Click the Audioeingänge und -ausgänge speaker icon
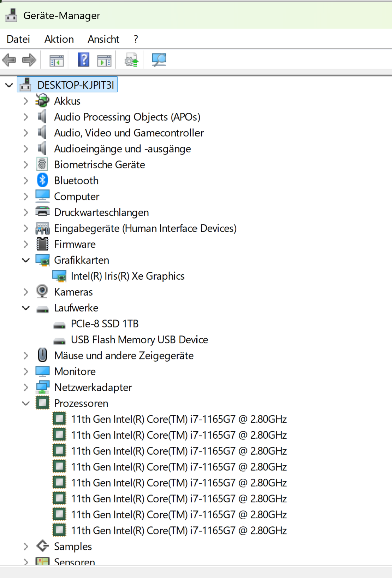The image size is (392, 578). (x=42, y=148)
